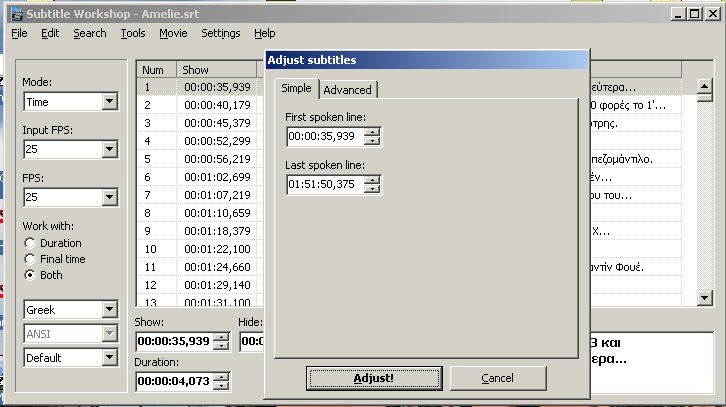Decrease the Duration spinner value
The image size is (726, 407).
point(221,385)
